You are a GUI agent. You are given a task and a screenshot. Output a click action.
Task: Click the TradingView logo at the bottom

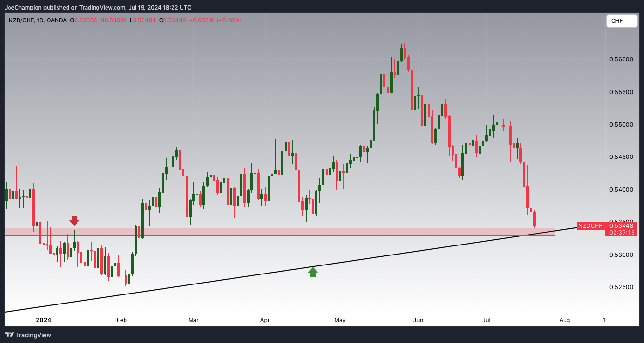29,335
